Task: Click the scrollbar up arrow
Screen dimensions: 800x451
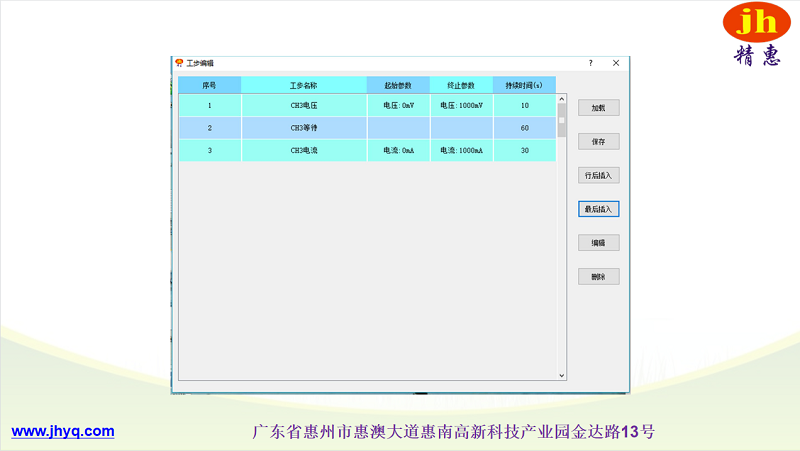Action: tap(561, 100)
